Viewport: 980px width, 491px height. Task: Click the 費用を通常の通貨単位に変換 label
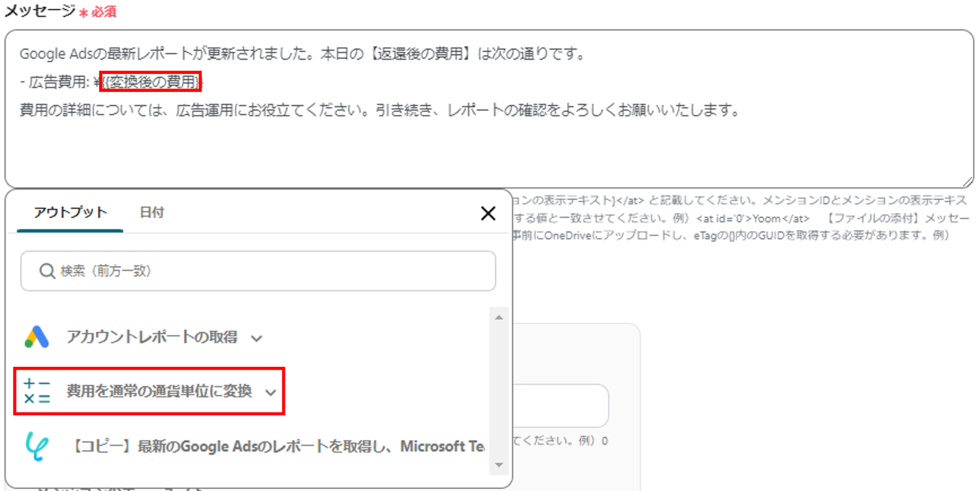(x=159, y=391)
